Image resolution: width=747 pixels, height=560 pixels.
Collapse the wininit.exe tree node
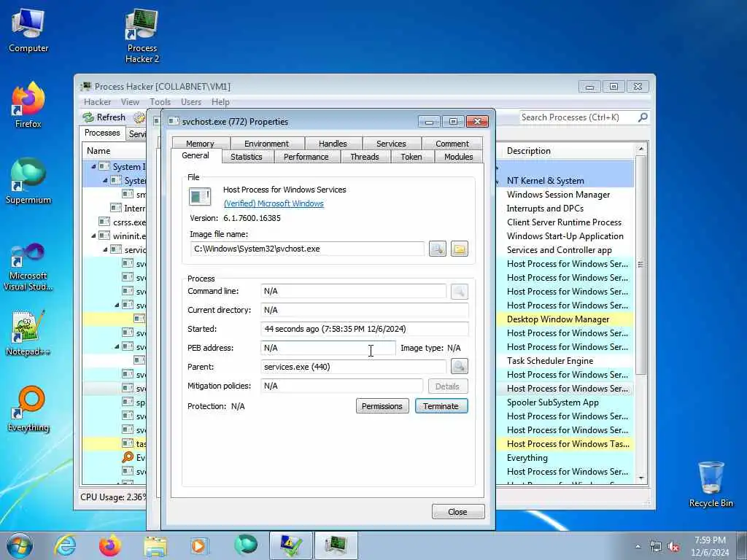pyautogui.click(x=93, y=236)
